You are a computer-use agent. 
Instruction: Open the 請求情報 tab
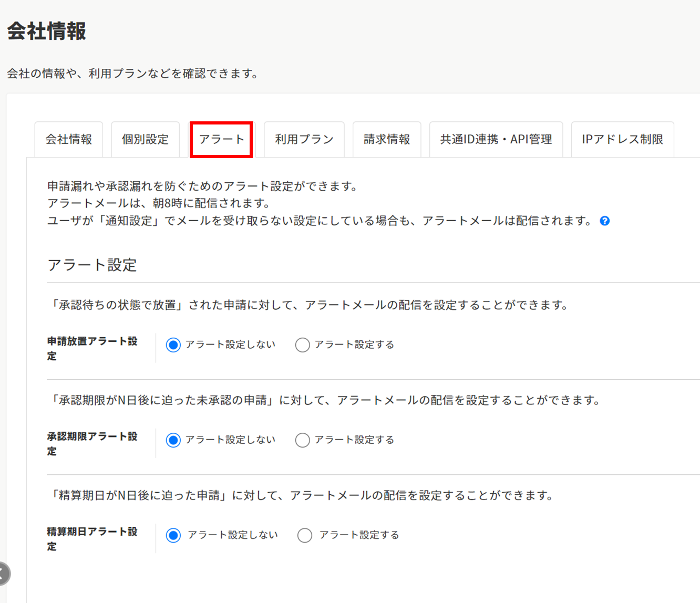coord(387,139)
